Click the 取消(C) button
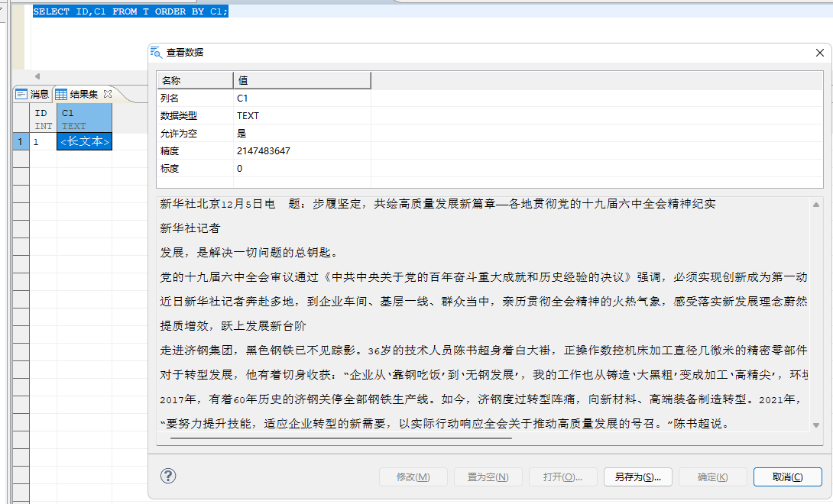Screen dimensions: 833x504 click(787, 477)
